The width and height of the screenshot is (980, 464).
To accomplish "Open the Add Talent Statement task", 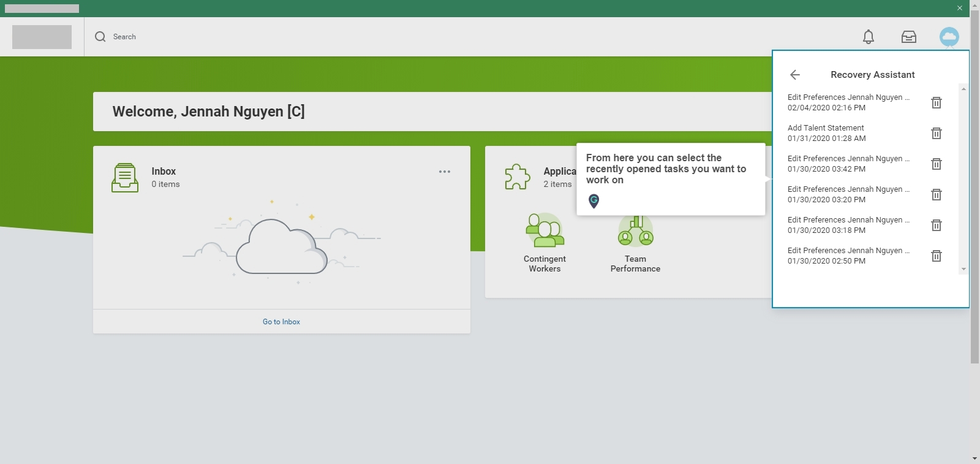I will point(827,133).
